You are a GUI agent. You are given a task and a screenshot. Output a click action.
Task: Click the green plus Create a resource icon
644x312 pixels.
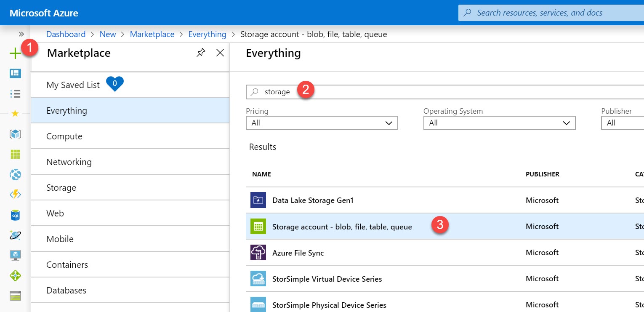coord(15,53)
